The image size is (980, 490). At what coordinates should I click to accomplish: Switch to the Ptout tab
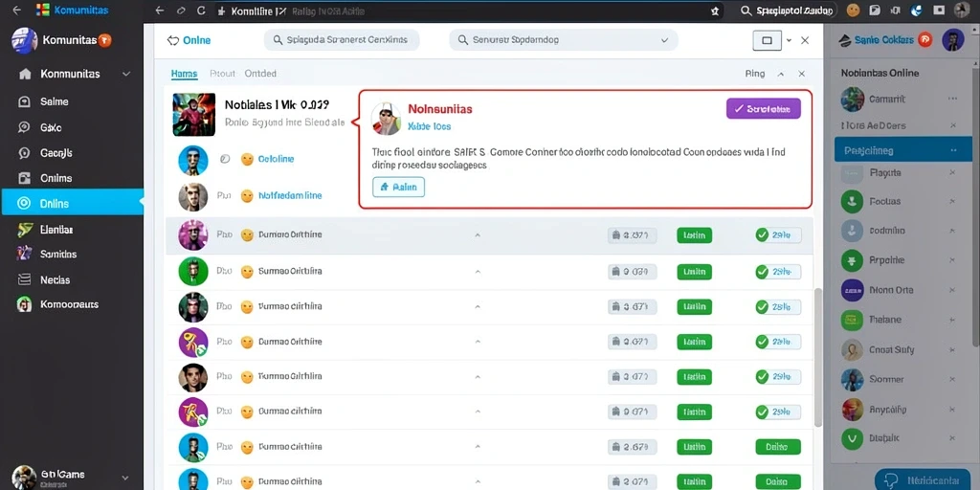222,73
